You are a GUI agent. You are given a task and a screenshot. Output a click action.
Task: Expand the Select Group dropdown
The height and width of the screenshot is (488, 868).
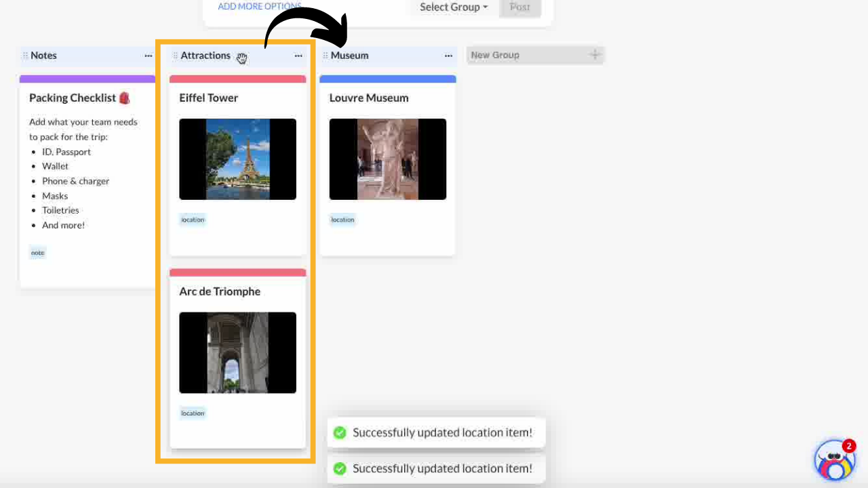pos(453,7)
